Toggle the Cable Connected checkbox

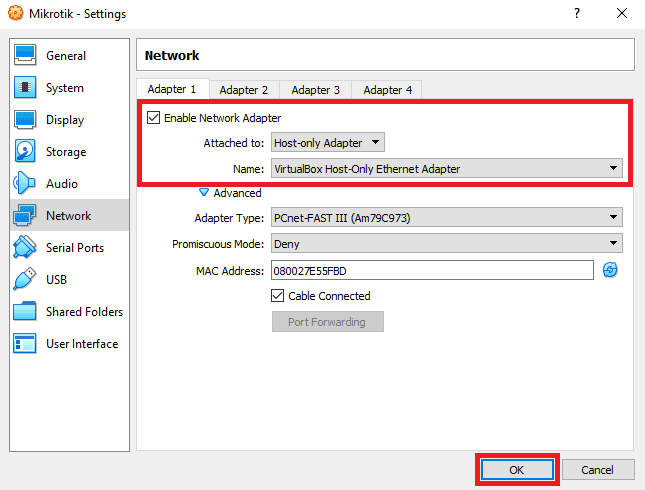278,295
